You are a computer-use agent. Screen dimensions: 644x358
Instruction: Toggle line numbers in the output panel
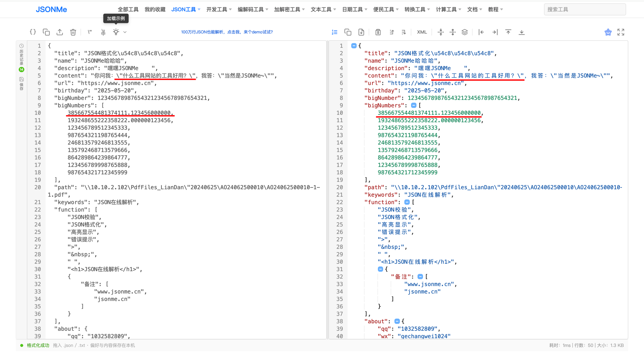[x=335, y=32]
